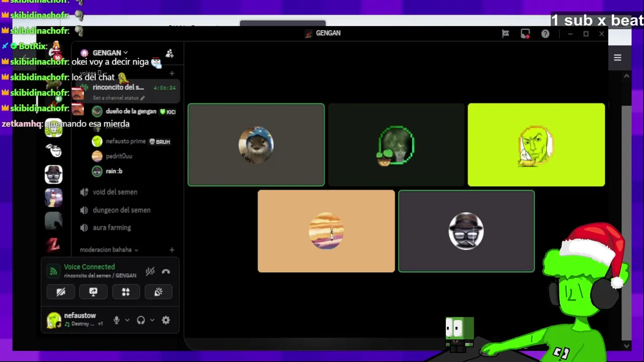Select the Jupiter planet avatar tile
The height and width of the screenshot is (362, 644).
click(326, 231)
